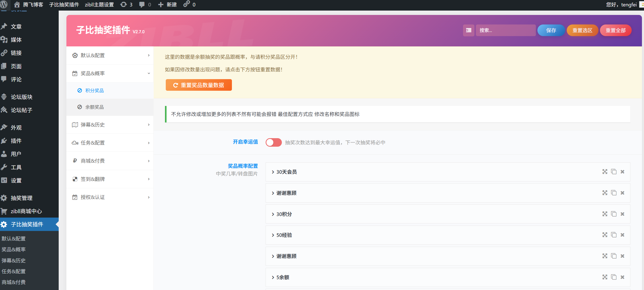Click the 余额奖品 prohibit icon
This screenshot has width=644, height=290.
point(80,107)
